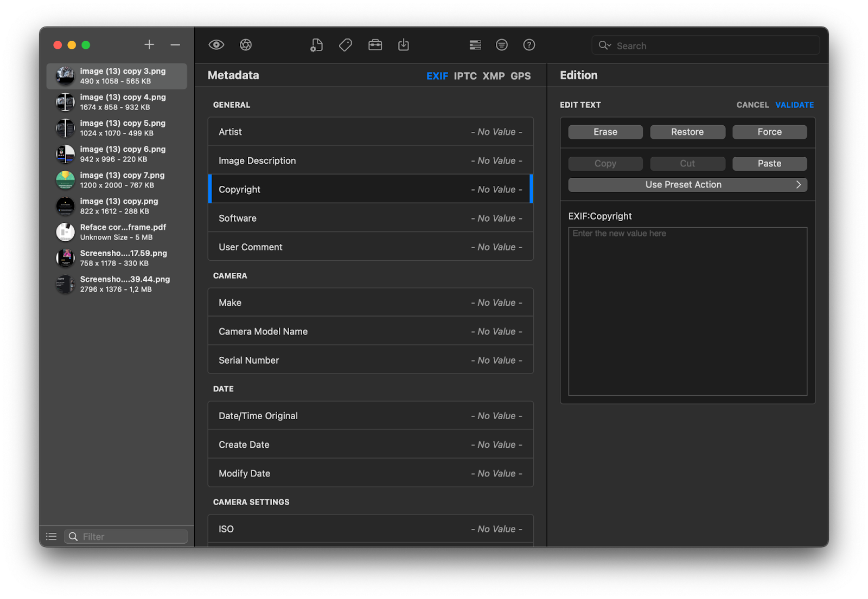Select file image (13) copy 4.png

[x=117, y=102]
